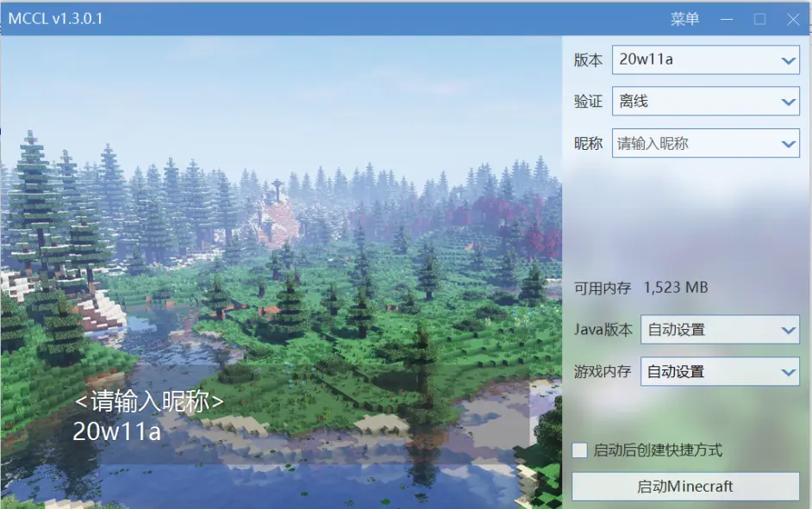812x509 pixels.
Task: Maximize the MCCL window
Action: pos(759,20)
